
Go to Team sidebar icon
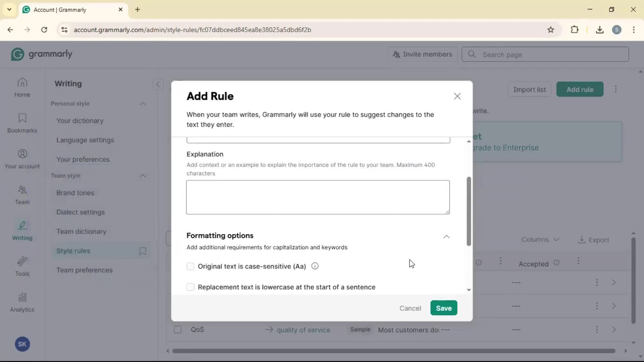22,195
